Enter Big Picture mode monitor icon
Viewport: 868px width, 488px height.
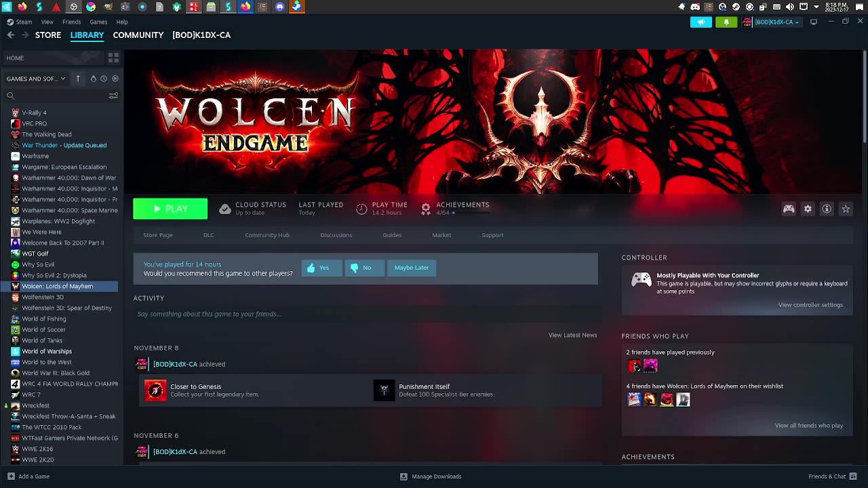[x=814, y=22]
